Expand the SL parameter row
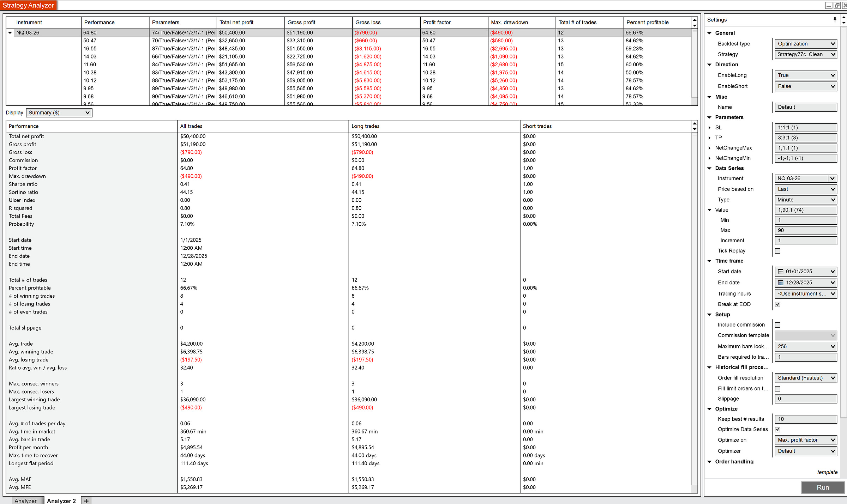847x504 pixels. coord(709,128)
